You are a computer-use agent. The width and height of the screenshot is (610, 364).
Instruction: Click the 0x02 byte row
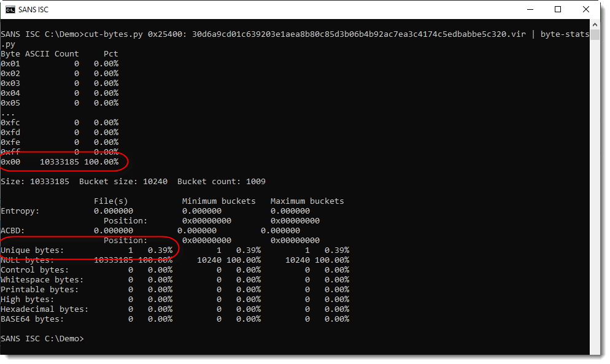click(60, 73)
